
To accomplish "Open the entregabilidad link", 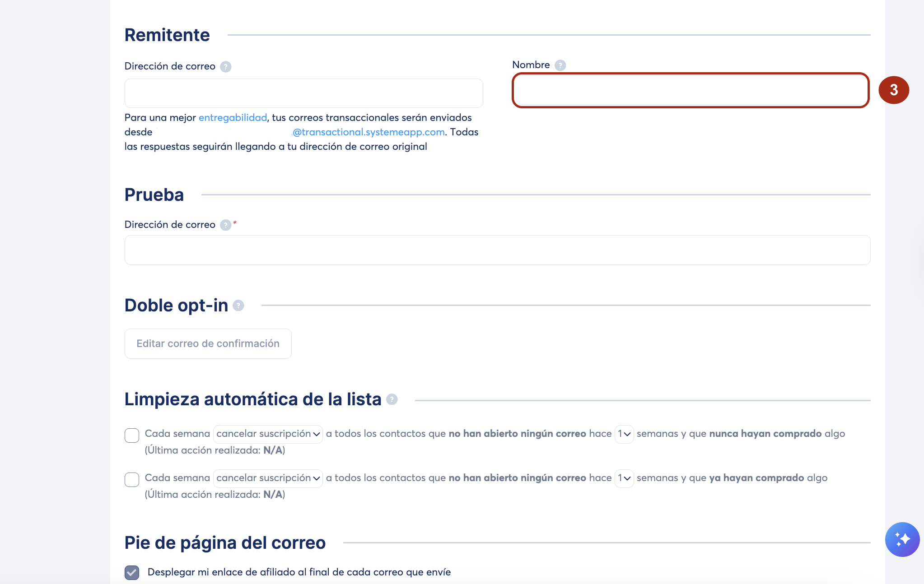I will tap(233, 118).
